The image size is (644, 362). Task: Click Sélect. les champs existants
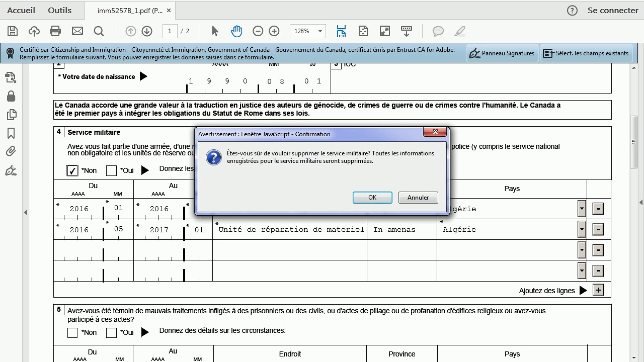point(586,53)
